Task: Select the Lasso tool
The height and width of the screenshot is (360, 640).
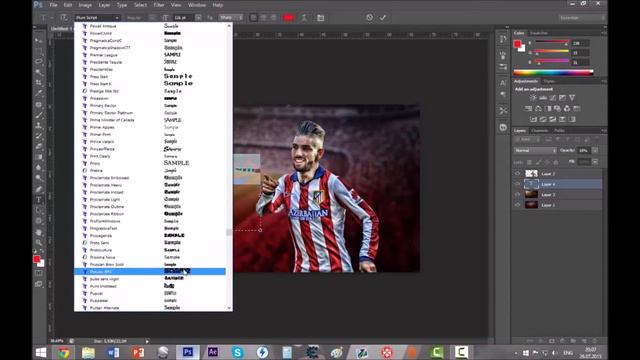Action: 39,62
